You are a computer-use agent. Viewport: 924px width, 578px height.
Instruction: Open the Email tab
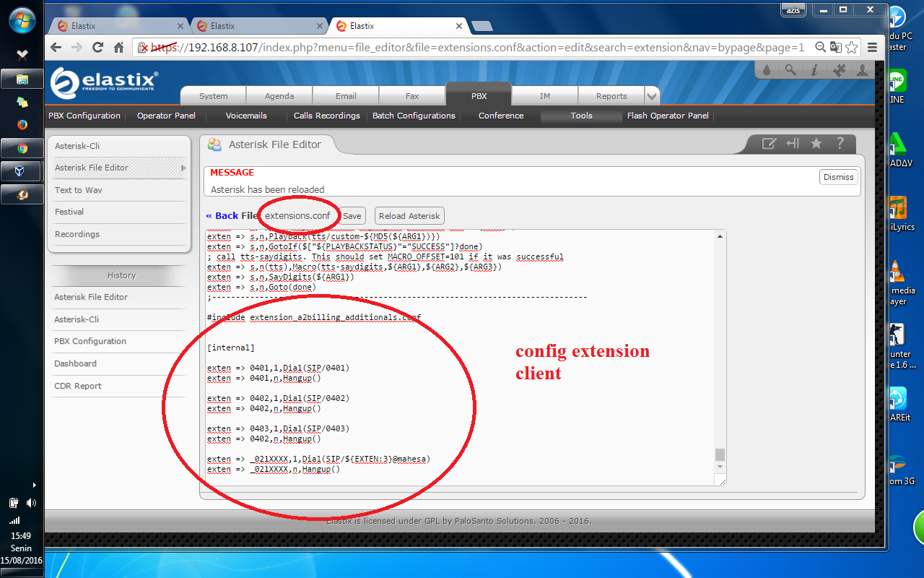click(x=346, y=96)
